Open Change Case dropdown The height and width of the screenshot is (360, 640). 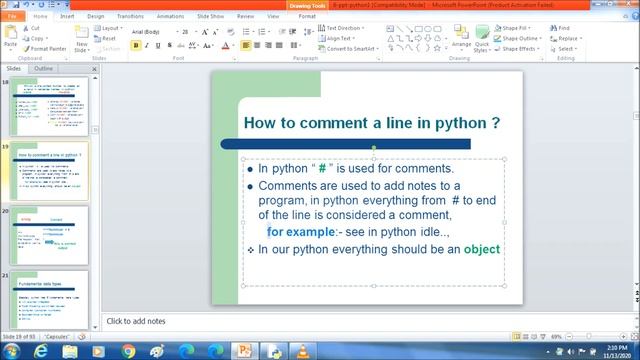point(208,45)
